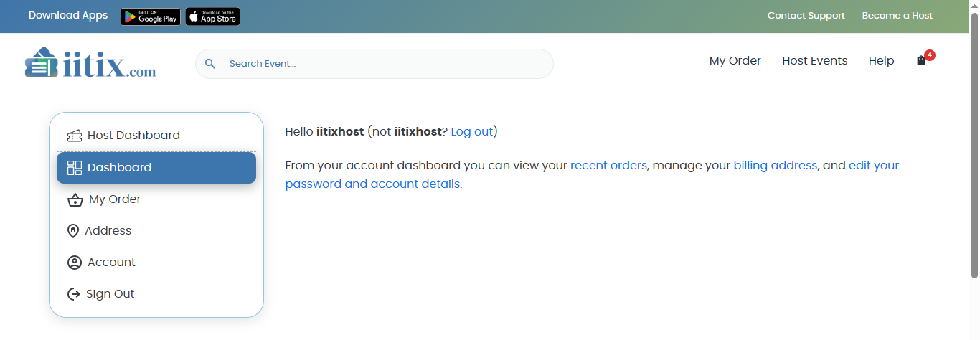Click the Become a Host link
Image resolution: width=980 pixels, height=340 pixels.
(x=897, y=16)
